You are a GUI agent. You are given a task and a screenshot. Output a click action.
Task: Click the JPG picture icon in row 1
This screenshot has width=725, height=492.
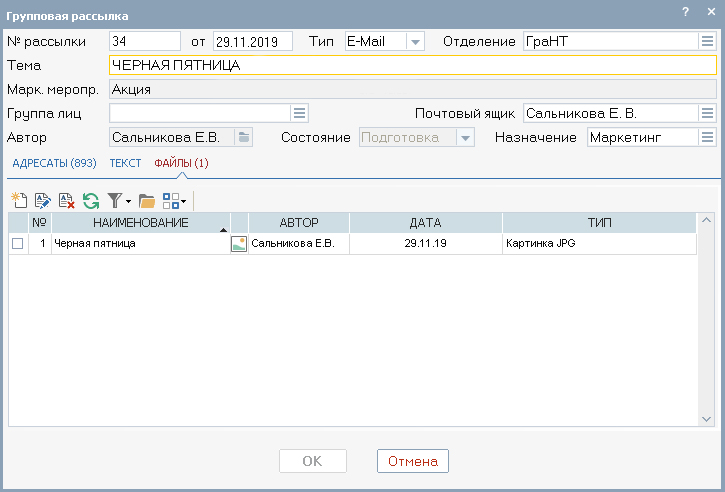(239, 244)
